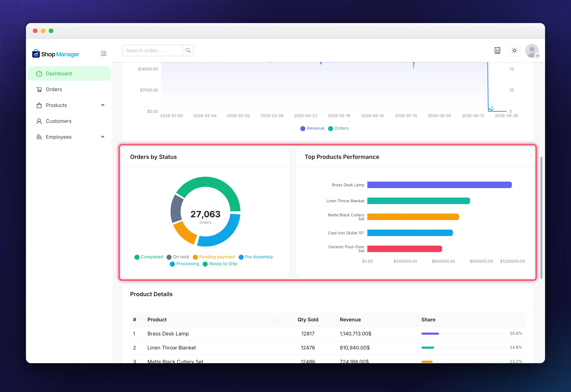Click the 12817 quantity cell
Viewport: 571px width, 392px height.
click(x=308, y=334)
